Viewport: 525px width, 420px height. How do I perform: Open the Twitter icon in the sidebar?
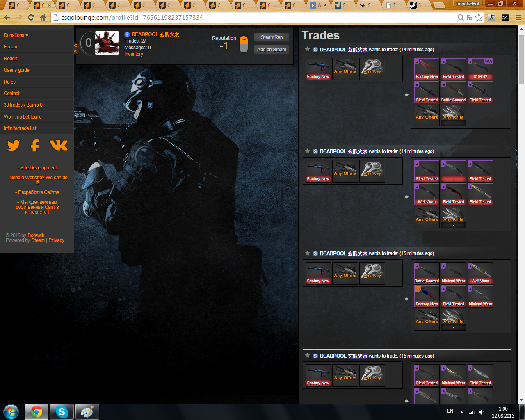pos(14,145)
